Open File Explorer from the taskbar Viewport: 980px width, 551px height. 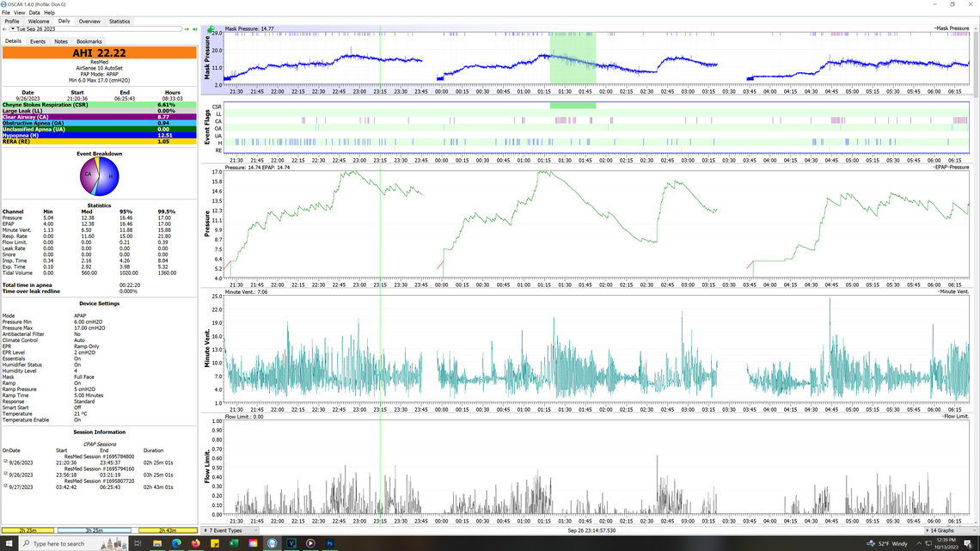click(156, 543)
